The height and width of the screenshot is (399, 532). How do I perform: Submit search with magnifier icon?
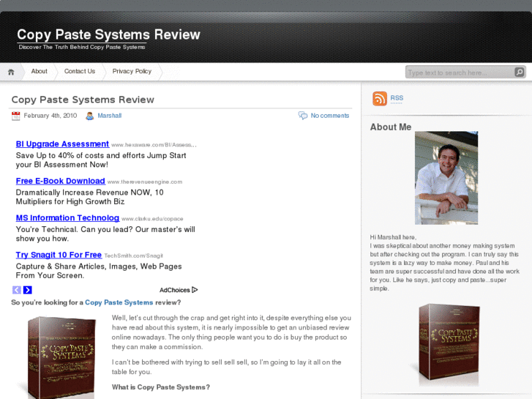[520, 72]
